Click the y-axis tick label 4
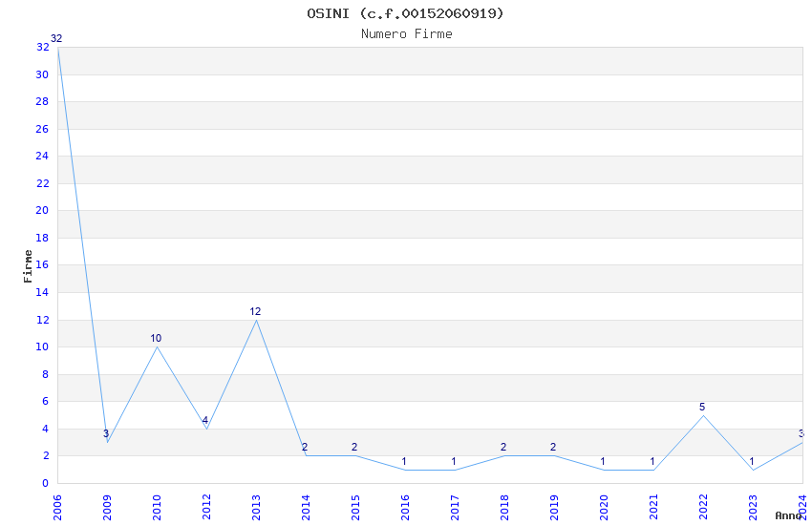812x525 pixels. tap(46, 429)
